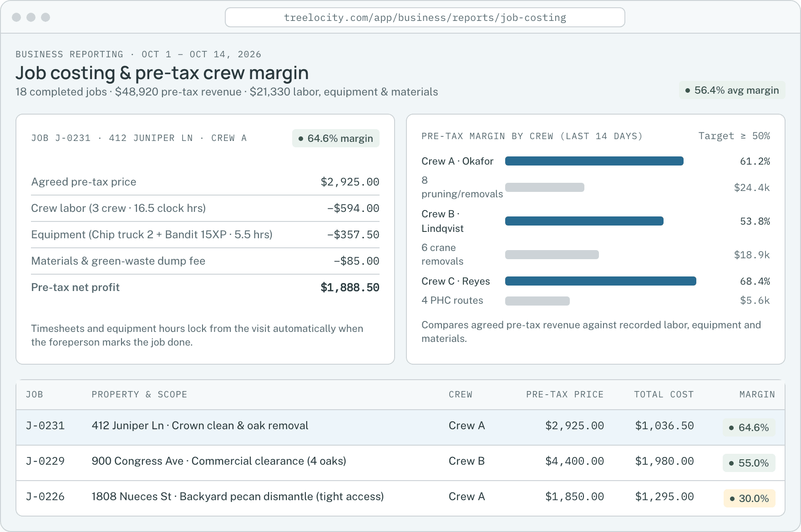Click the -$357.50 equipment amount
801x532 pixels.
pos(353,235)
